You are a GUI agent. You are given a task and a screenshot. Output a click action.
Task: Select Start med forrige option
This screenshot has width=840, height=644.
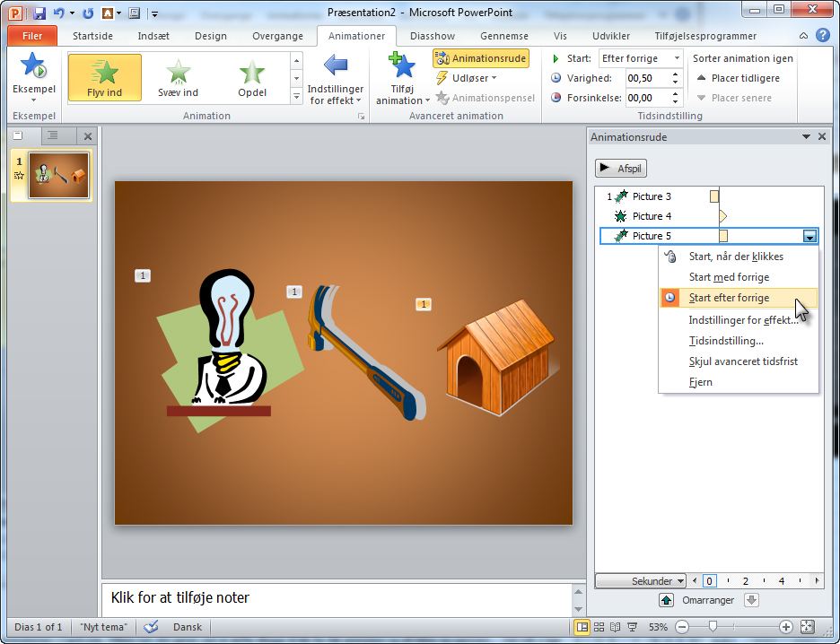[728, 277]
